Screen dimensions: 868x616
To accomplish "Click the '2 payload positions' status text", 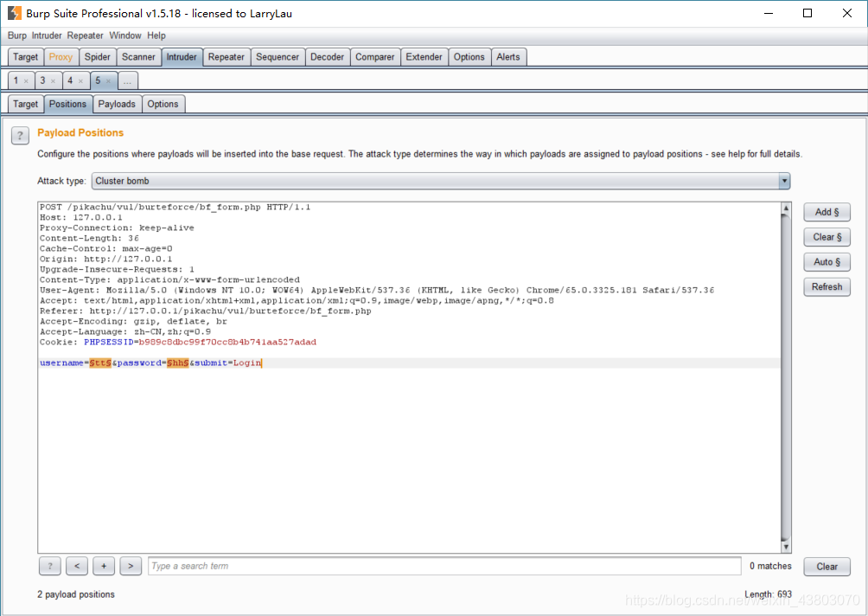I will [76, 594].
